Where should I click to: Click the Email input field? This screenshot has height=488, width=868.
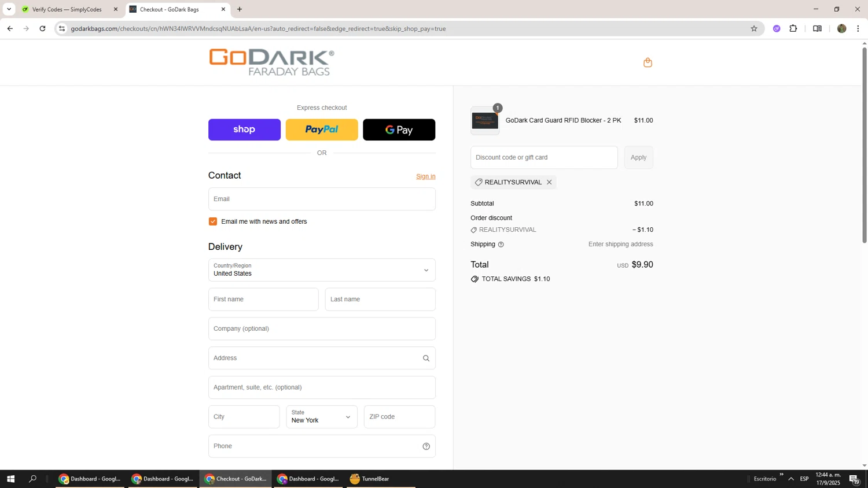322,199
